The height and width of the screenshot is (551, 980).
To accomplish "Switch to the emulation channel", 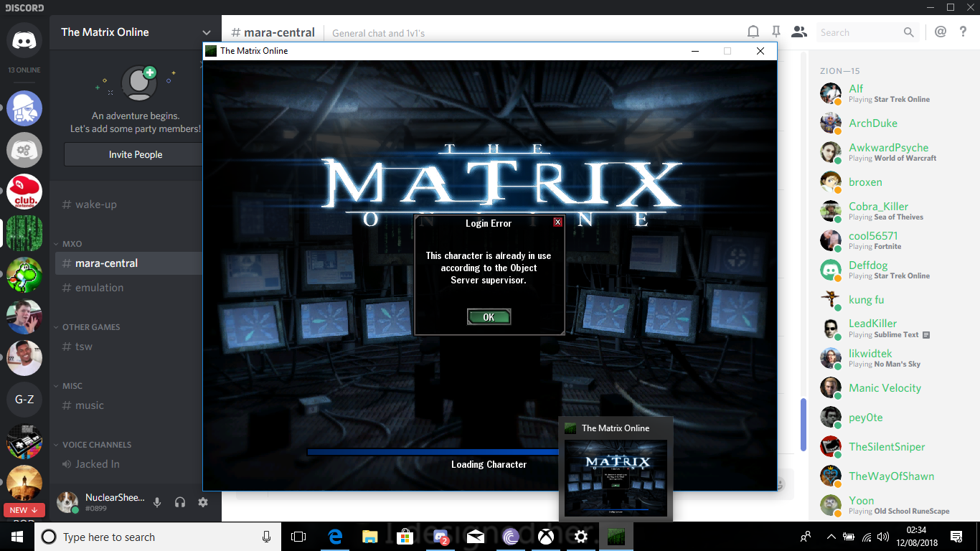I will pyautogui.click(x=99, y=288).
